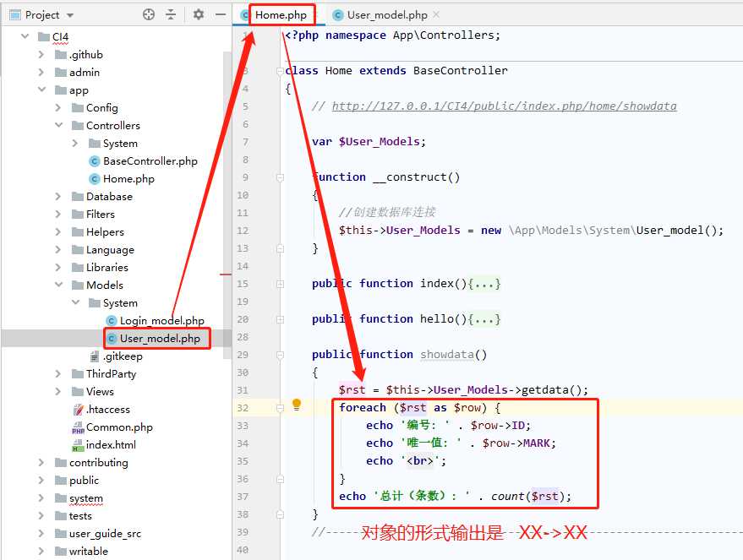Expand the Language folder
The width and height of the screenshot is (743, 560).
point(58,249)
